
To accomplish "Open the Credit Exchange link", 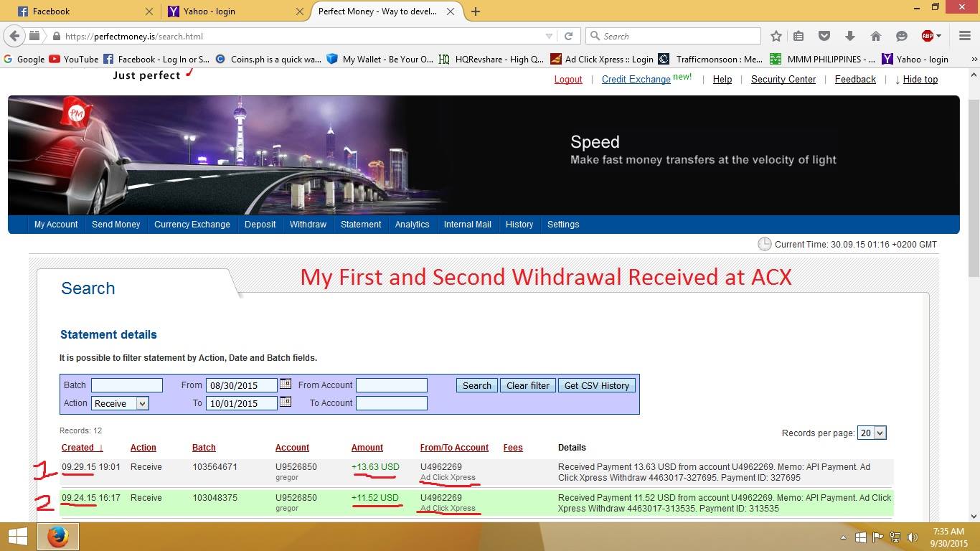I will pos(636,80).
